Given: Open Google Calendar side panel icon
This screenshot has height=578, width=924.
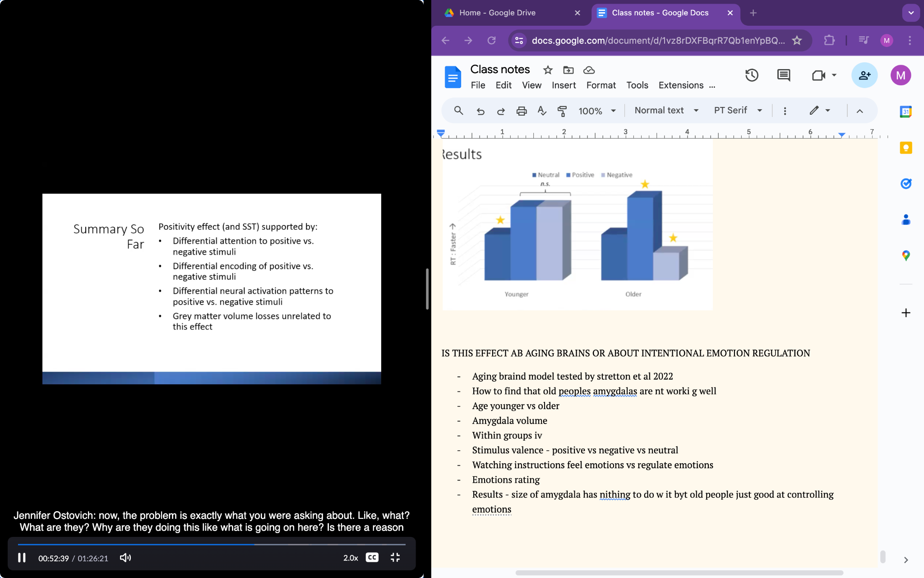Looking at the screenshot, I should 906,112.
